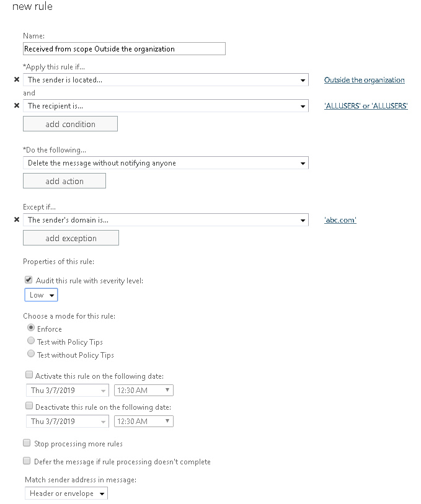Viewport: 421px width, 504px height.
Task: Open the 'abc.com' domain link
Action: (x=340, y=219)
